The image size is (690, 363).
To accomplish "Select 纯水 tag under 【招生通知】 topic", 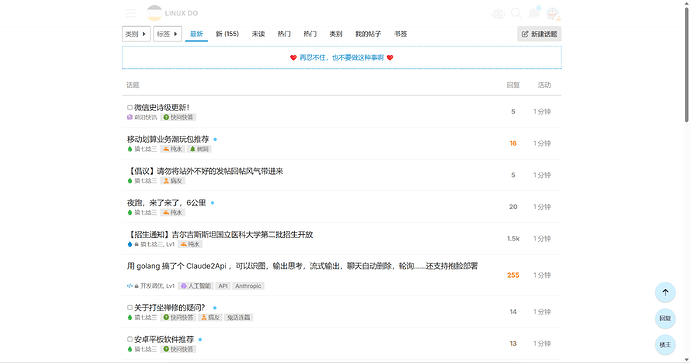I will (x=190, y=244).
